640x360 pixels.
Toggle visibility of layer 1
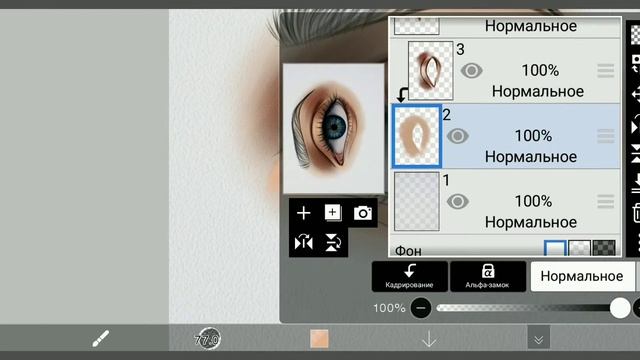pos(457,201)
